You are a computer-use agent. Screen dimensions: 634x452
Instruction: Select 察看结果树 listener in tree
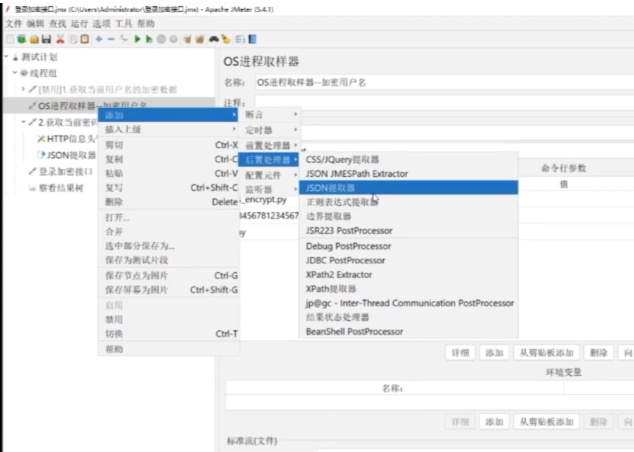61,188
